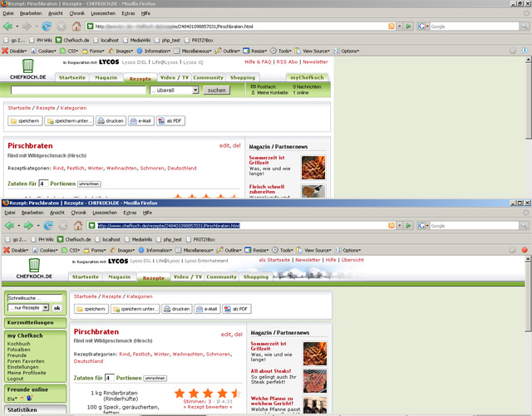Click speichern unter... in the upper page toolbar

69,121
